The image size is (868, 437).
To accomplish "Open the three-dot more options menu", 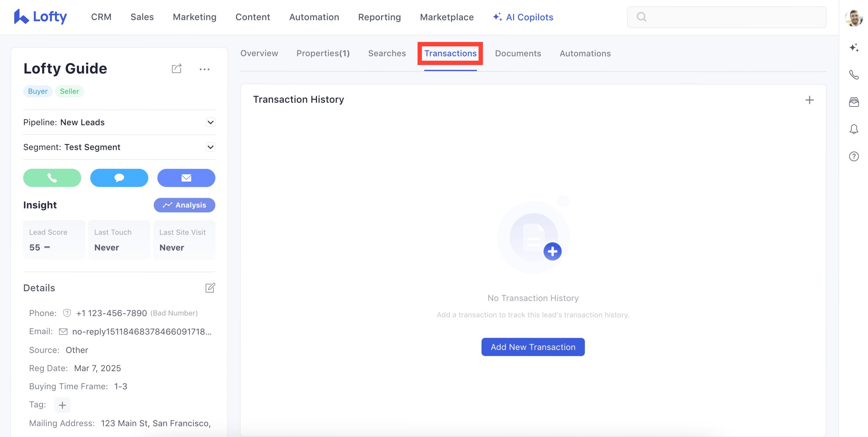I will click(x=204, y=70).
